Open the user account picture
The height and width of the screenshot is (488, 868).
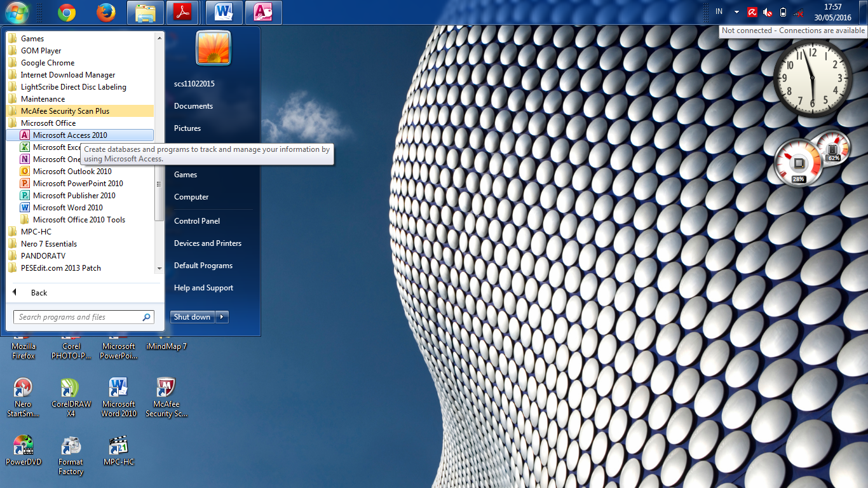214,48
